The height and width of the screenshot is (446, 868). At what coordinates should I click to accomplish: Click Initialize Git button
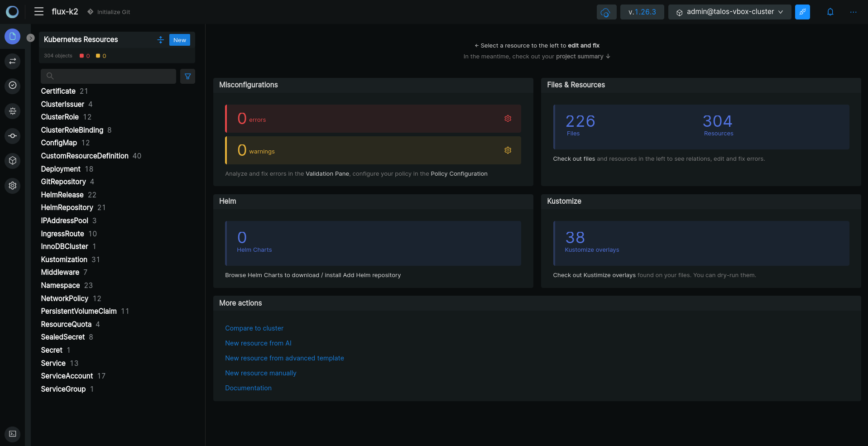[109, 12]
